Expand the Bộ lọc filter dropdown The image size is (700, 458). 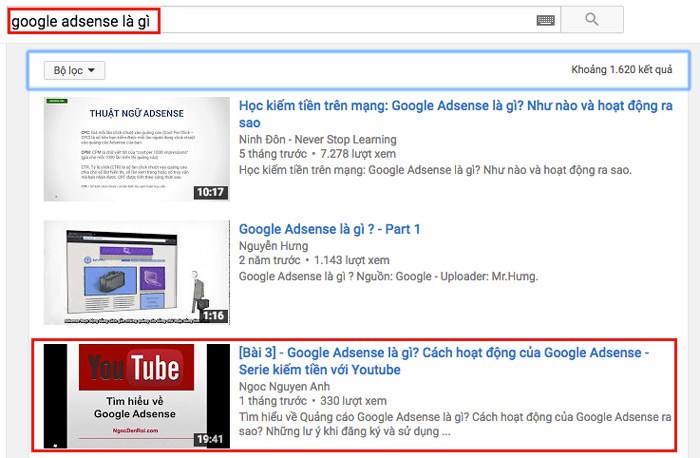pos(74,71)
